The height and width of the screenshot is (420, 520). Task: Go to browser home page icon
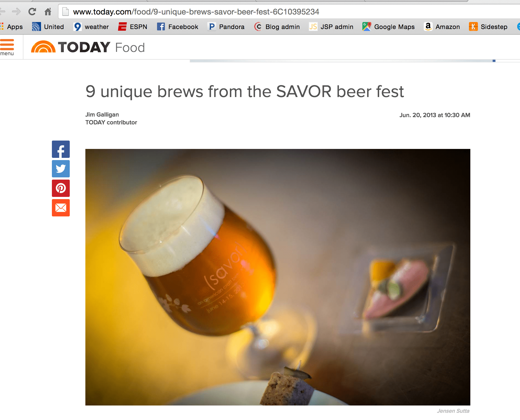pyautogui.click(x=48, y=12)
